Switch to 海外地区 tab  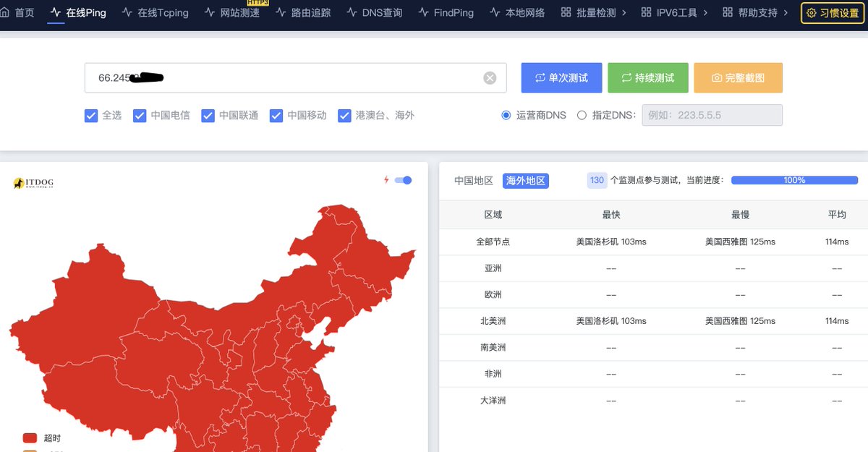(526, 181)
